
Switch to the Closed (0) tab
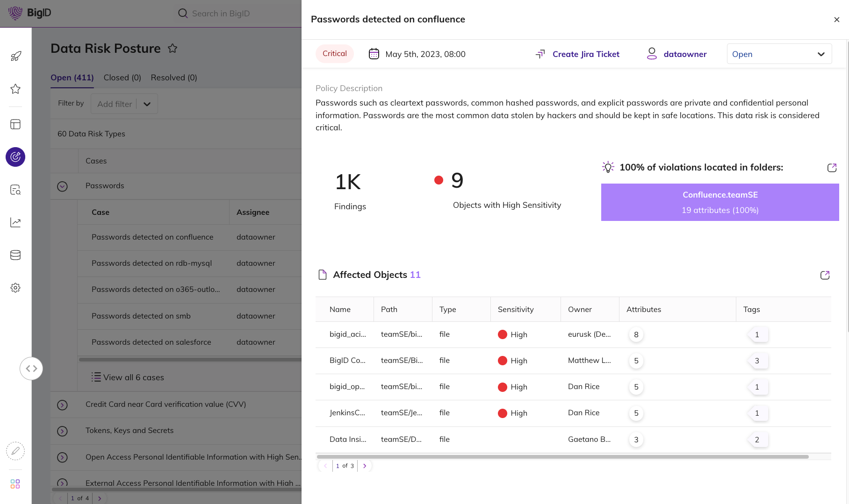click(x=122, y=78)
